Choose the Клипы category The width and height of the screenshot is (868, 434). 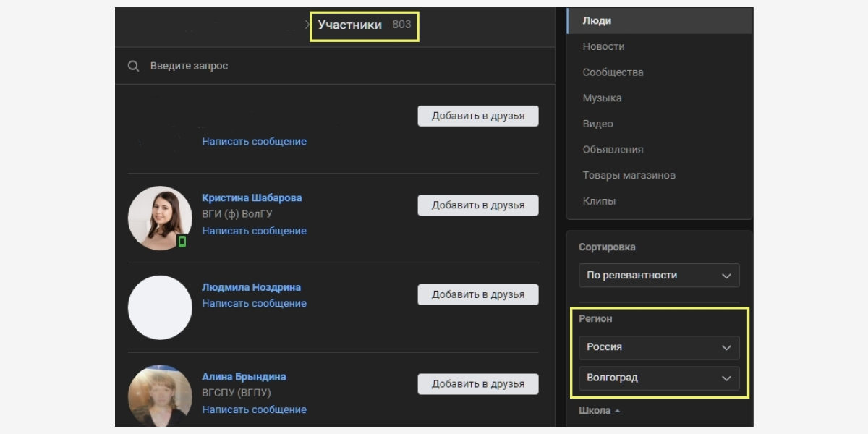point(599,201)
